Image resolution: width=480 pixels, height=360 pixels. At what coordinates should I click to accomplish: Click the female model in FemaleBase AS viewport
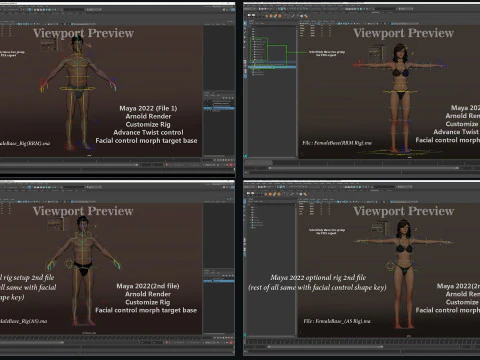pos(403,274)
